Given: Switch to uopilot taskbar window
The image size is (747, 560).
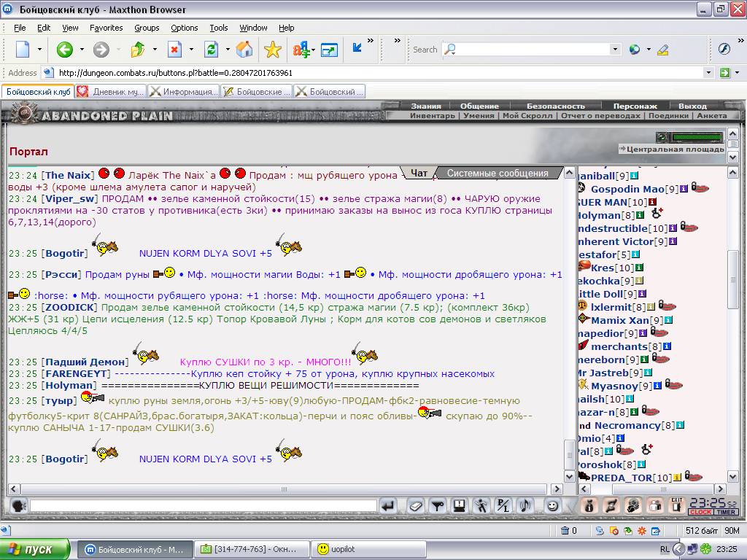Looking at the screenshot, I should [x=368, y=549].
